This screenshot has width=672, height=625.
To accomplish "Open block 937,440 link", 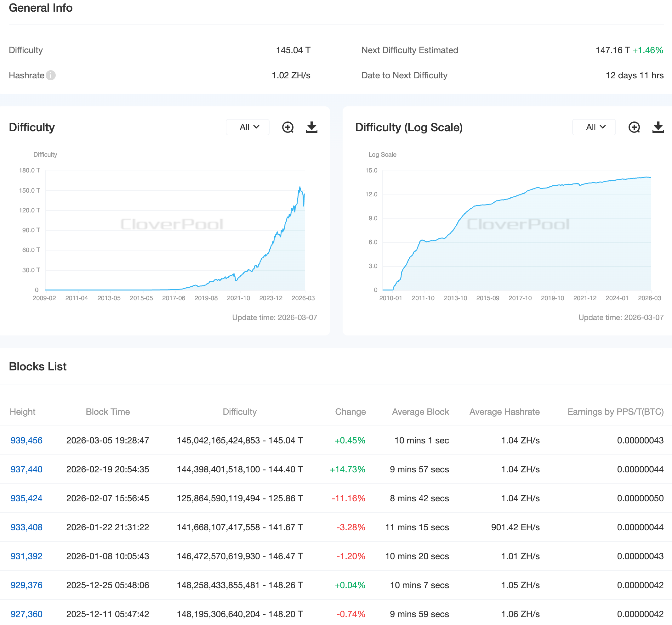I will tap(26, 469).
